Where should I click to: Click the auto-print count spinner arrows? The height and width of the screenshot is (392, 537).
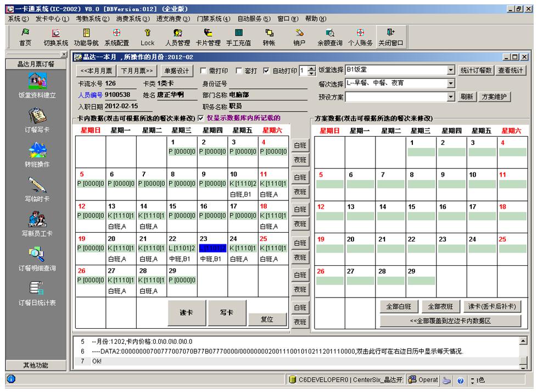pyautogui.click(x=312, y=70)
